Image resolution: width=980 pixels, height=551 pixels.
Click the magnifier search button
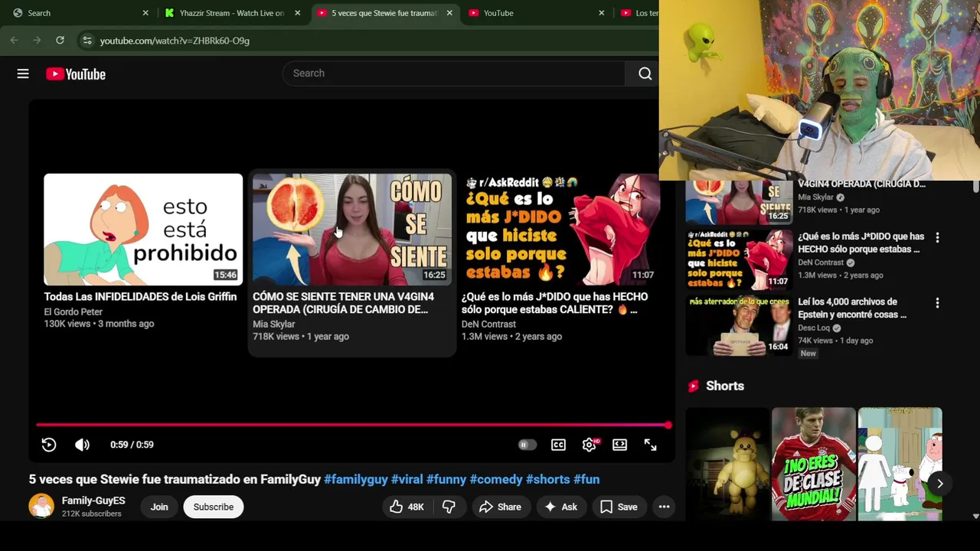645,73
